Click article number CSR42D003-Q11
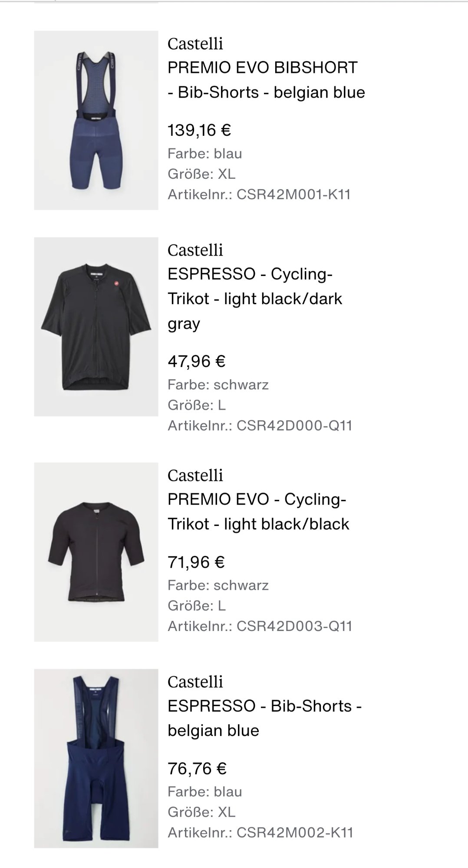The height and width of the screenshot is (868, 468). (260, 626)
